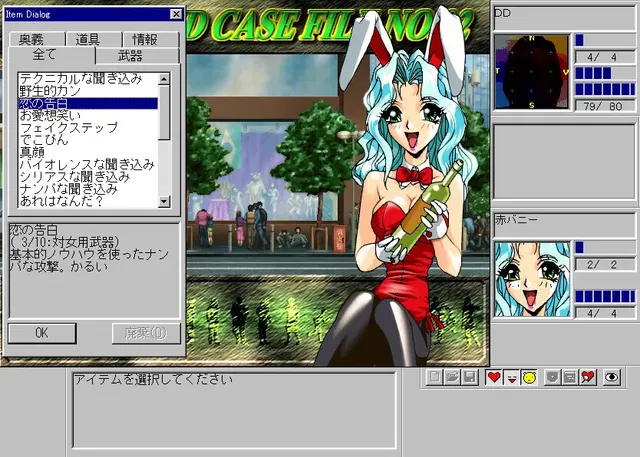Toggle the red heart icon

coord(494,377)
